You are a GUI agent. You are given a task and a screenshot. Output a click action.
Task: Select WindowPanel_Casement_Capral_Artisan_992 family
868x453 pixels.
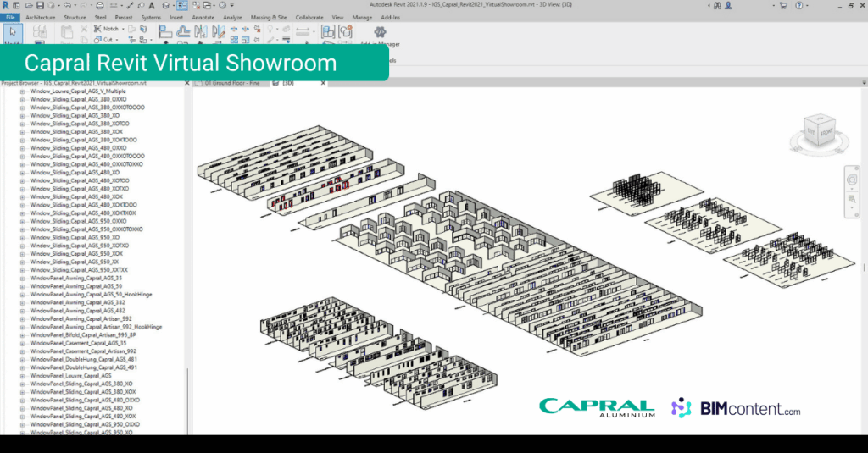tap(83, 351)
